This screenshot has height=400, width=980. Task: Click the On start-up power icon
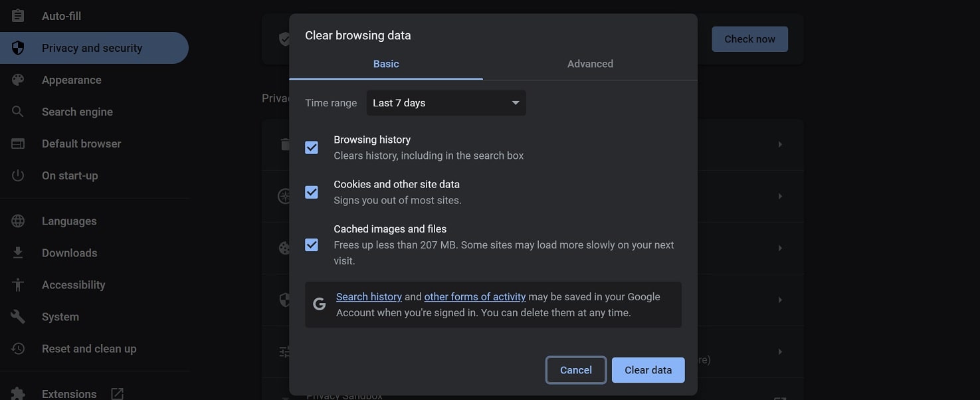tap(18, 175)
